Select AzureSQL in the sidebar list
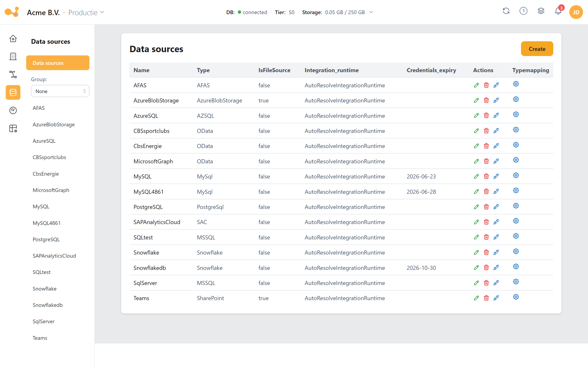The image size is (588, 368). [x=44, y=141]
